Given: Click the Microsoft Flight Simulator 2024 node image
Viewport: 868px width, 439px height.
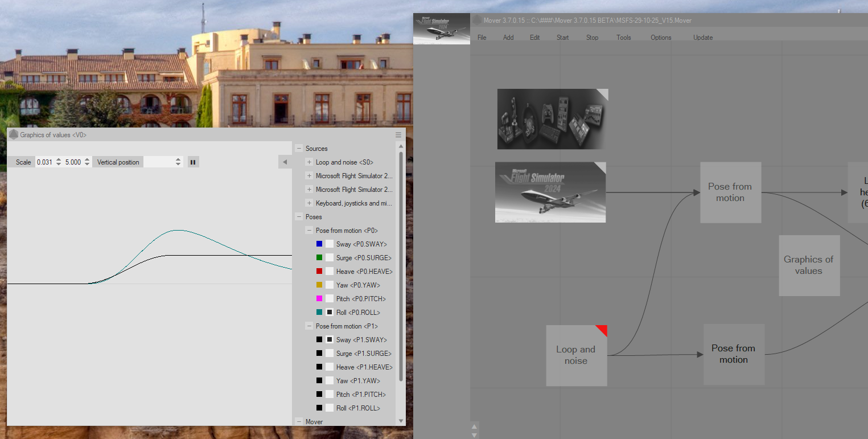Looking at the screenshot, I should click(x=550, y=192).
